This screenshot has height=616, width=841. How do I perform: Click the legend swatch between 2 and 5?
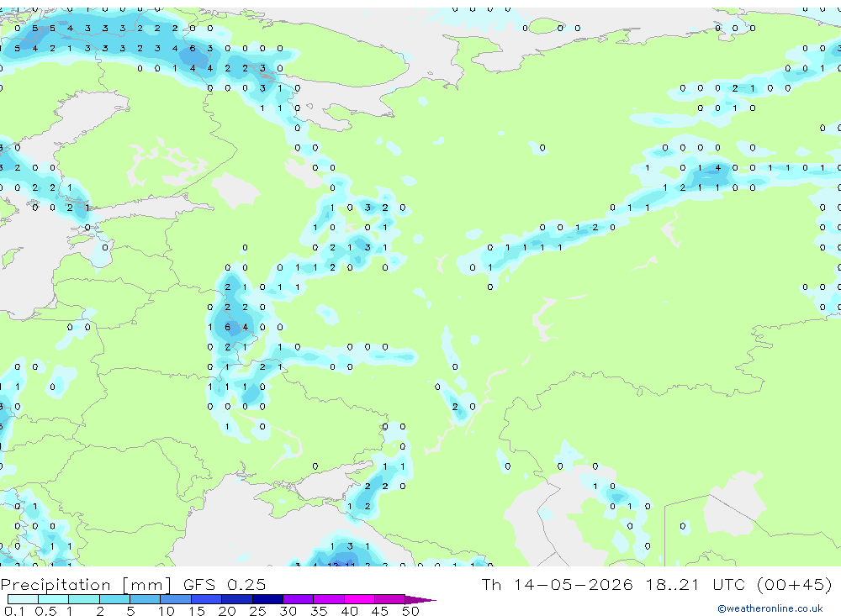(114, 599)
